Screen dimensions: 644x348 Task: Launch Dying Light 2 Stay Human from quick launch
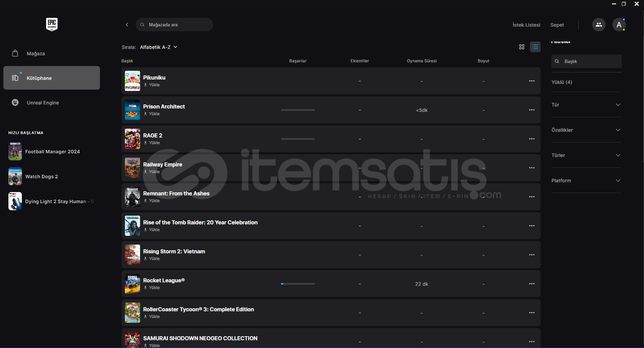tap(52, 201)
